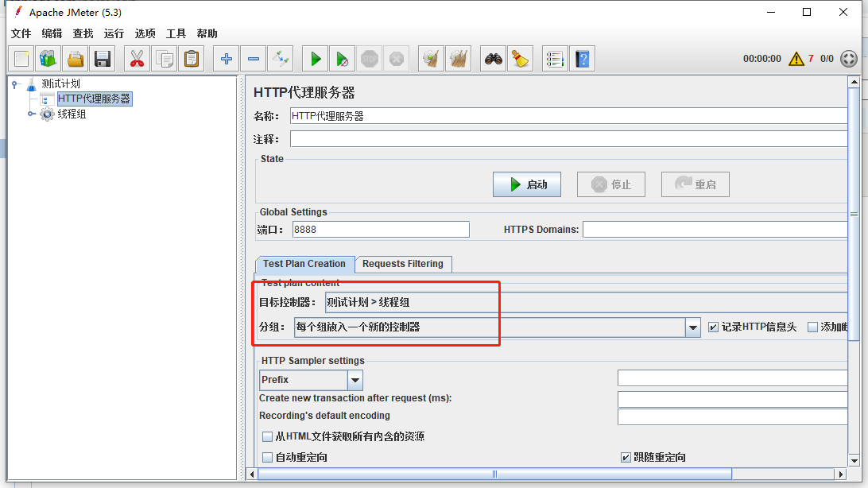This screenshot has height=488, width=868.
Task: Switch to Requests Filtering tab
Action: [x=403, y=264]
